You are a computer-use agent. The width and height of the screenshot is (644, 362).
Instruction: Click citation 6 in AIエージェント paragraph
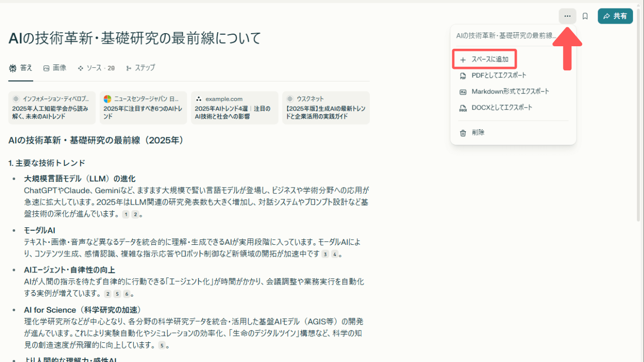pyautogui.click(x=127, y=294)
